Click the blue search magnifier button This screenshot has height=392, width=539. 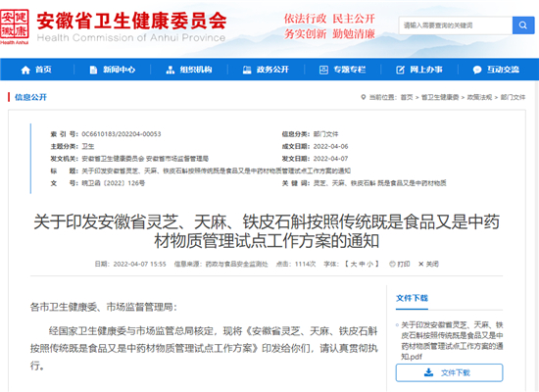523,25
